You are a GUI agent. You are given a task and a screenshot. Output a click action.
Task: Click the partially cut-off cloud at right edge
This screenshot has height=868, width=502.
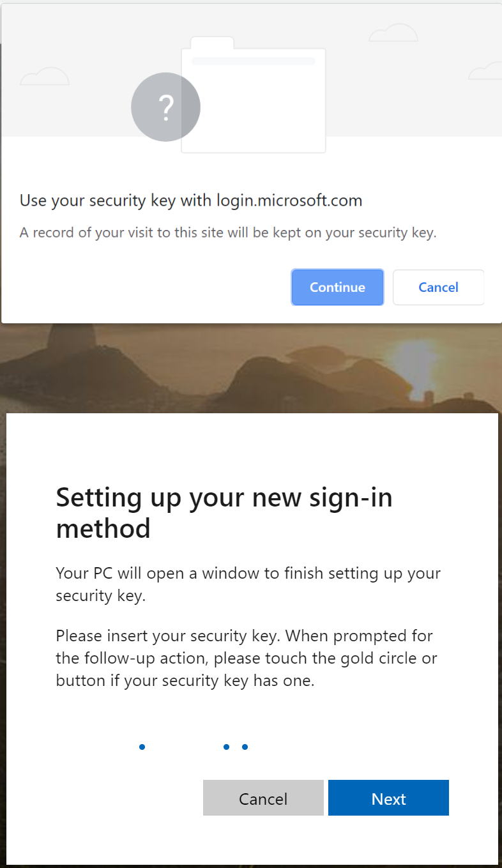487,71
